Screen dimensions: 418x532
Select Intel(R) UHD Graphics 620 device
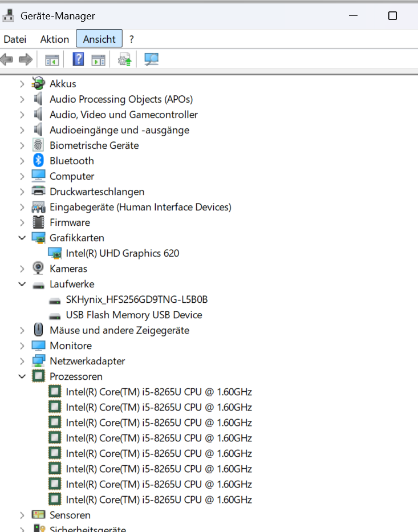tap(122, 253)
